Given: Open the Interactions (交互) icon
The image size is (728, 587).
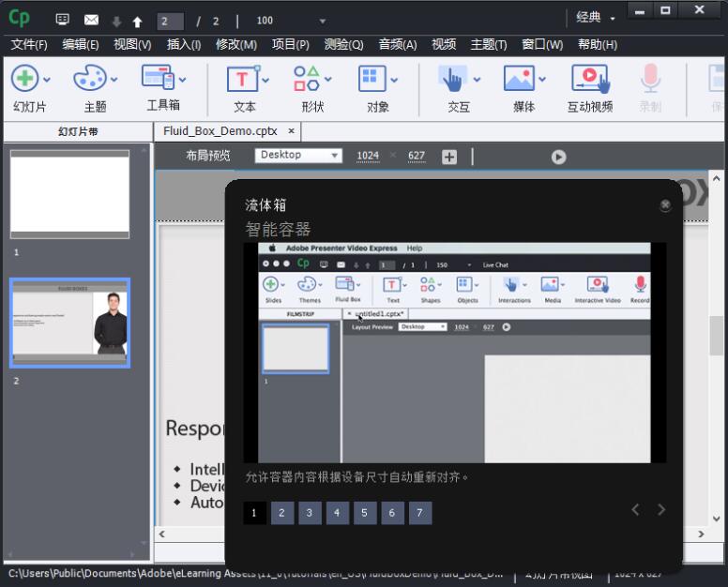Looking at the screenshot, I should tap(452, 79).
